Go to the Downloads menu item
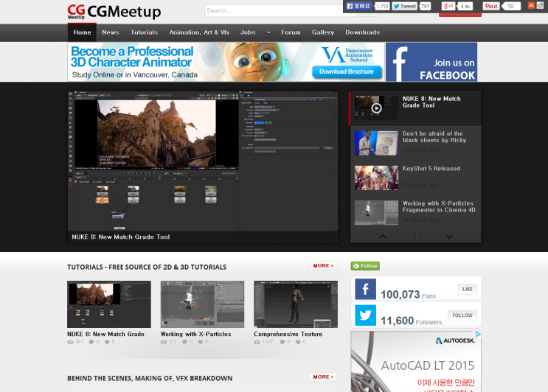Screen dimensions: 548x392 click(362, 32)
